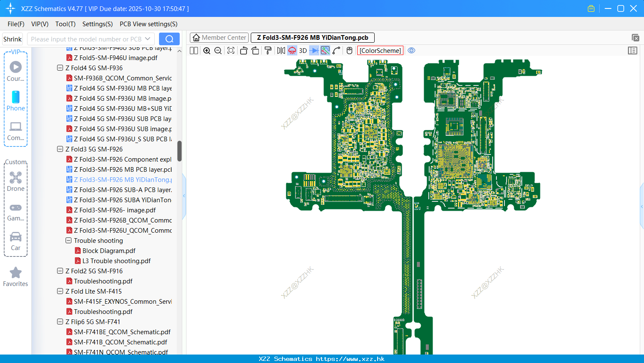
Task: Open L3 Trouble shooting.pdf
Action: (112, 261)
